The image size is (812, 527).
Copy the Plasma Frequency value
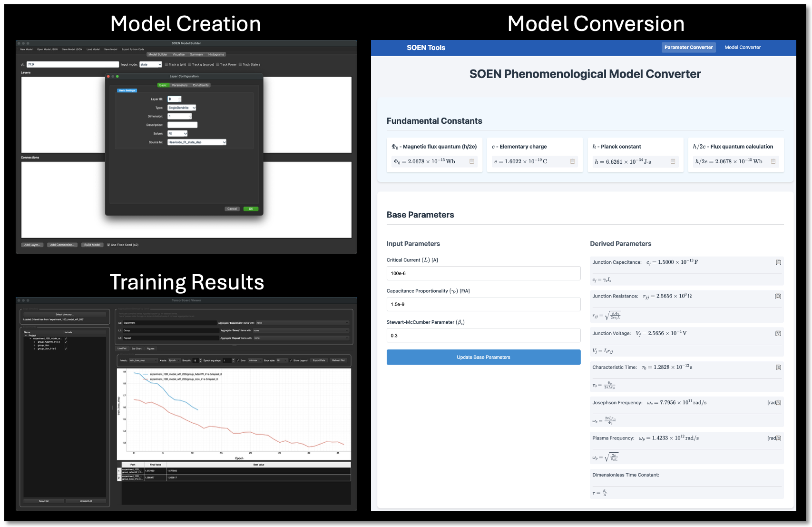click(x=779, y=438)
